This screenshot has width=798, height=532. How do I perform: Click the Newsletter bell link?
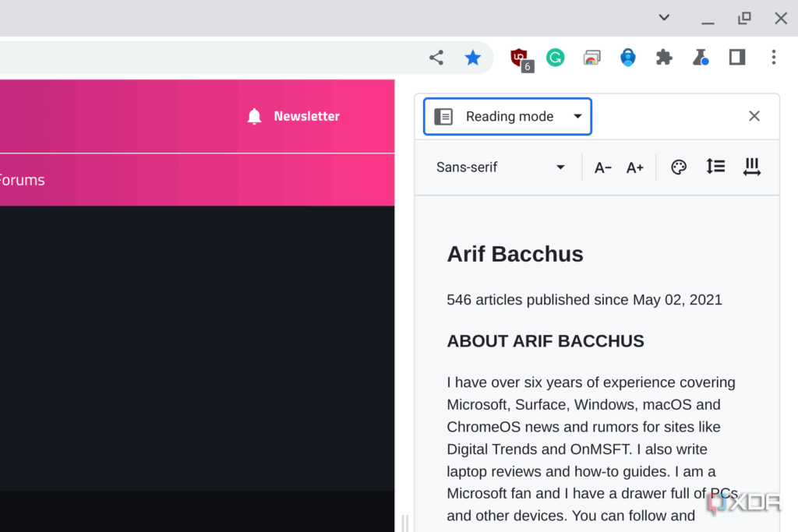(x=293, y=116)
